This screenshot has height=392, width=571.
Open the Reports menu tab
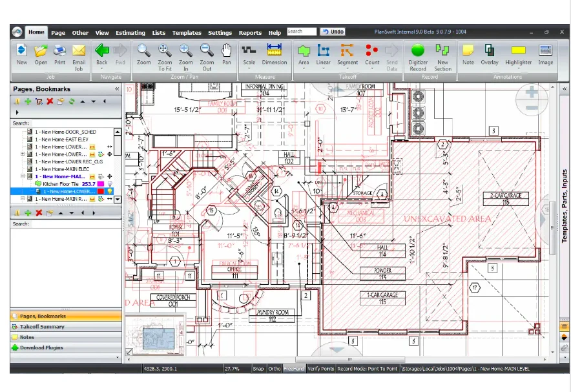(x=250, y=33)
